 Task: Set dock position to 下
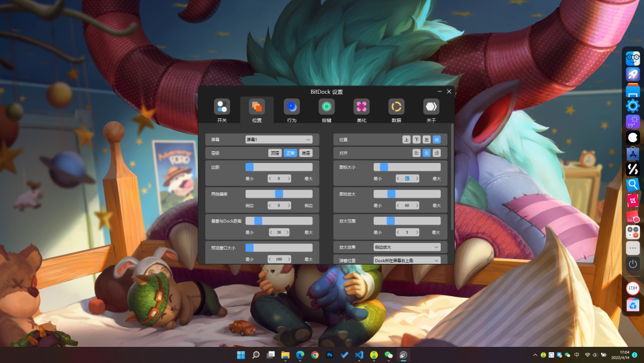(416, 140)
